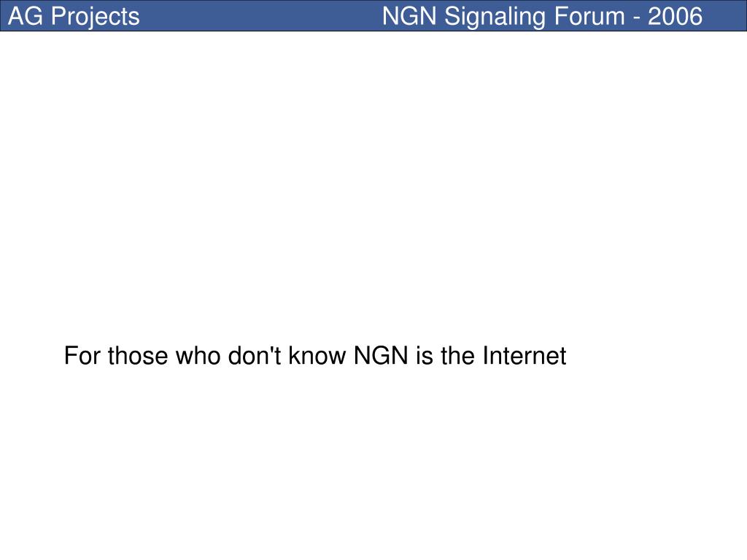Select the year "2006" in the header

pyautogui.click(x=675, y=16)
